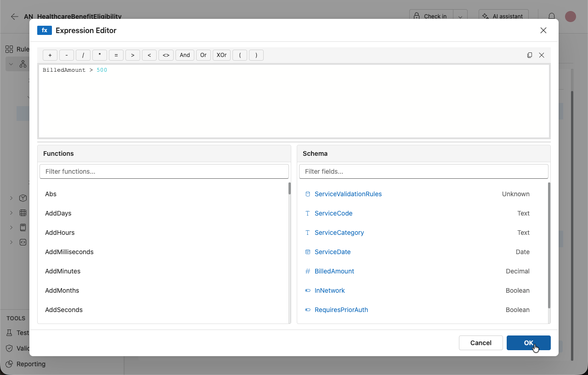Screen dimensions: 588x375
Task: Insert the plus operator
Action: point(50,55)
